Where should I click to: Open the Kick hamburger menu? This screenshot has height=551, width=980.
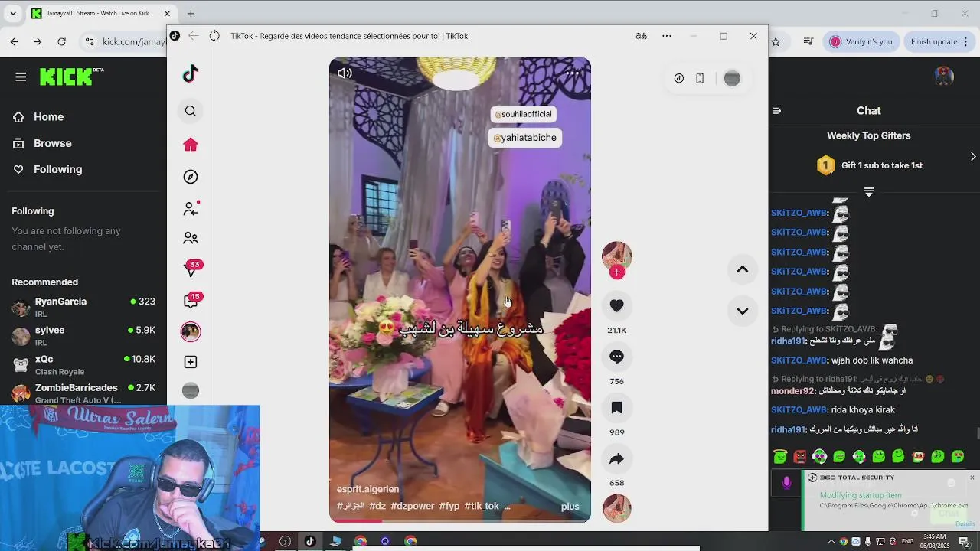(x=21, y=77)
